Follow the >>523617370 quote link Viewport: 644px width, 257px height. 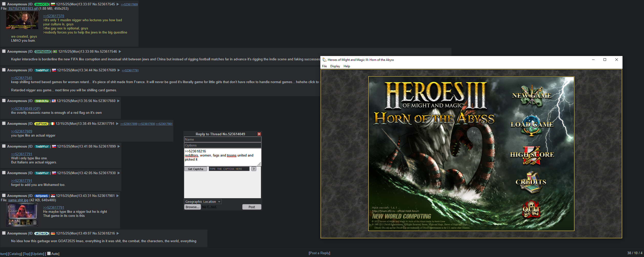tap(54, 16)
